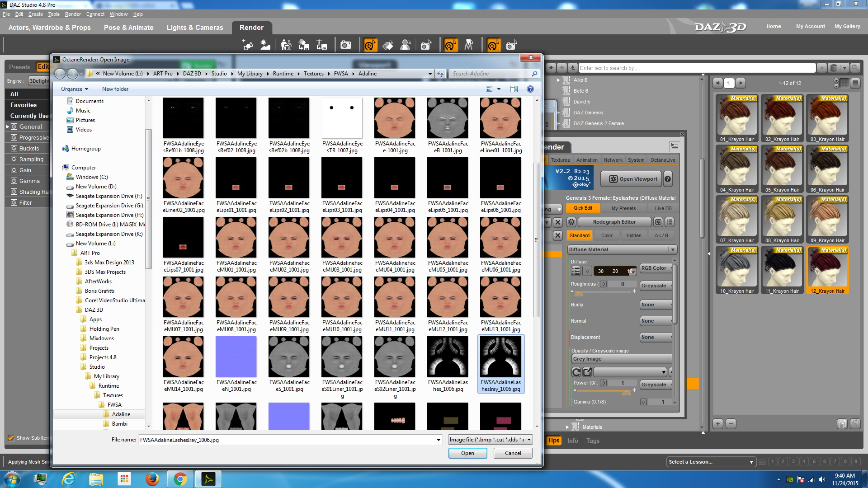Switch to Standard parameter view
The image size is (868, 488).
pos(579,235)
